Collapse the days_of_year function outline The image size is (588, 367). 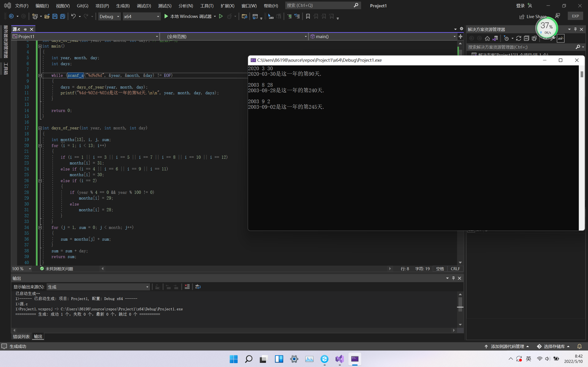40,128
